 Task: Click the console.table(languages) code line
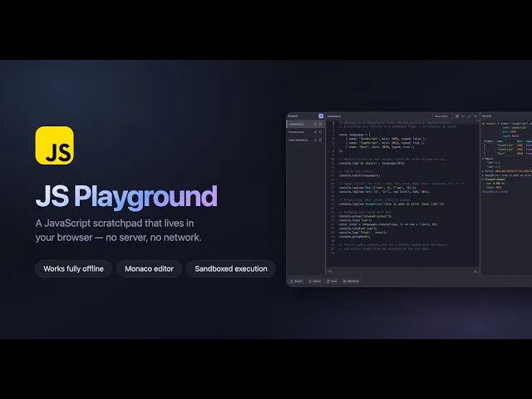coord(360,175)
